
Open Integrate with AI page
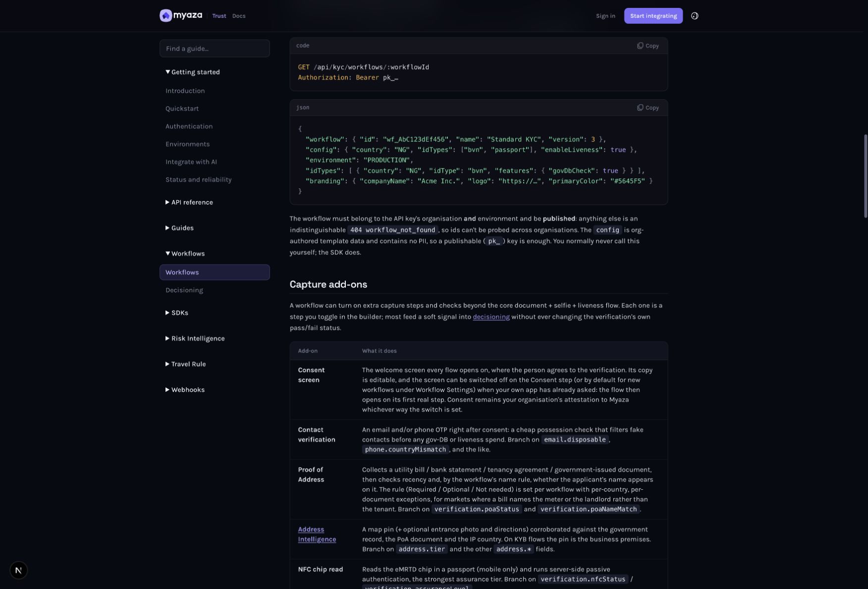pyautogui.click(x=191, y=162)
